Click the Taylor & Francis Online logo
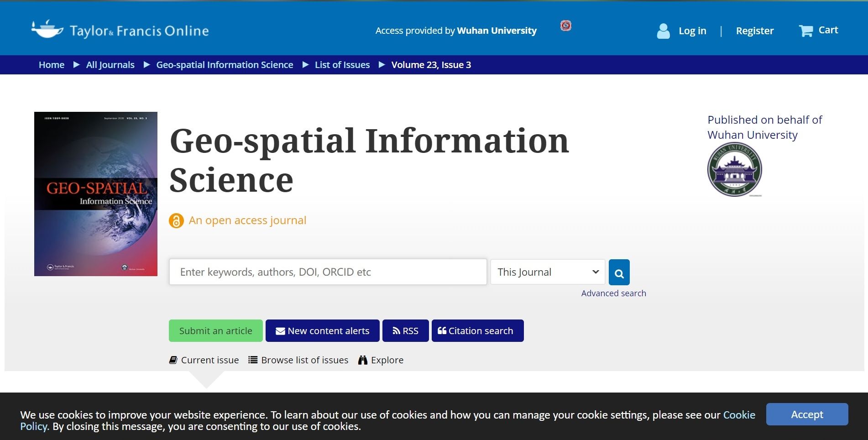The width and height of the screenshot is (868, 440). pyautogui.click(x=120, y=30)
